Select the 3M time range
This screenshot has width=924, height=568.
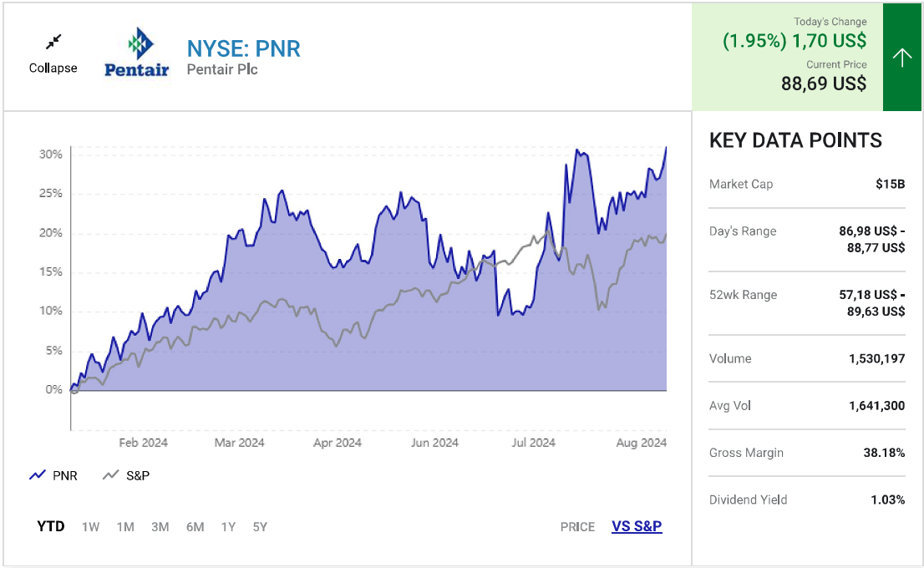pos(160,526)
